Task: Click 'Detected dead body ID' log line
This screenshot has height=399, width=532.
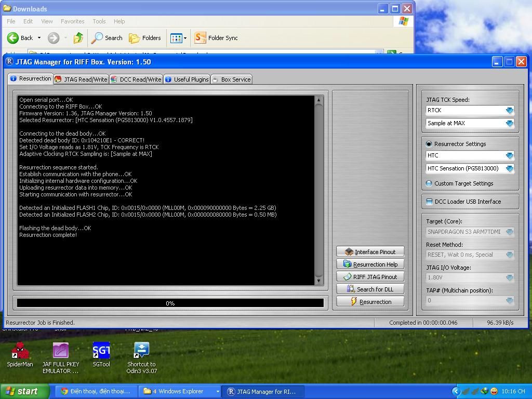Action: coord(82,140)
